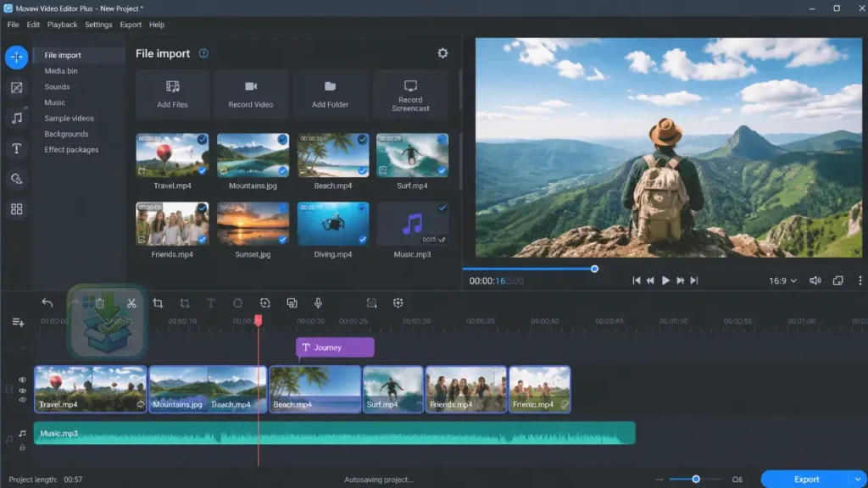The width and height of the screenshot is (868, 488).
Task: Open the Export menu in menu bar
Action: [131, 25]
